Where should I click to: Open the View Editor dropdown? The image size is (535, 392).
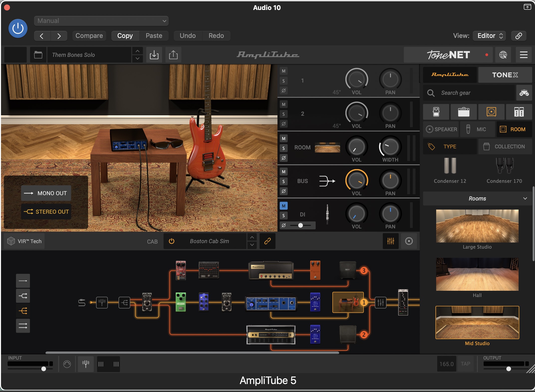tap(490, 36)
